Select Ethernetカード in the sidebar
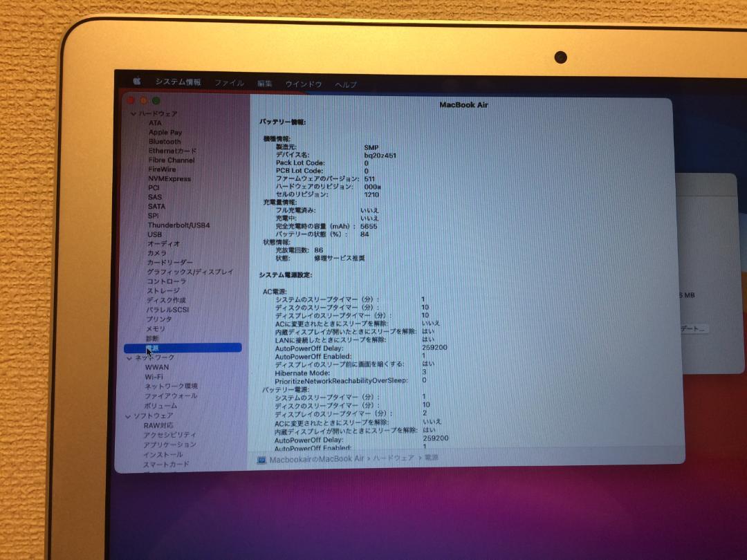The height and width of the screenshot is (560, 747). pyautogui.click(x=172, y=151)
